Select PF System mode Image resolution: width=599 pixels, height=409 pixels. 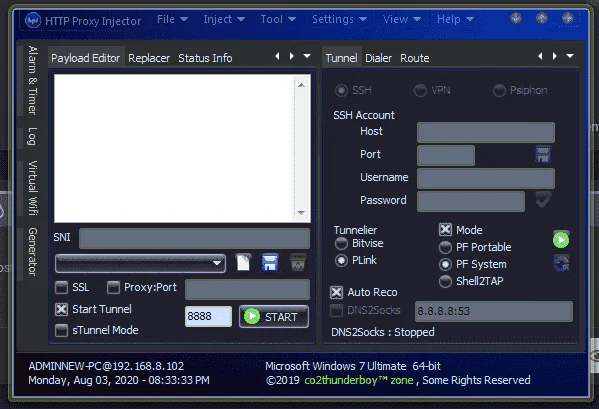(473, 264)
